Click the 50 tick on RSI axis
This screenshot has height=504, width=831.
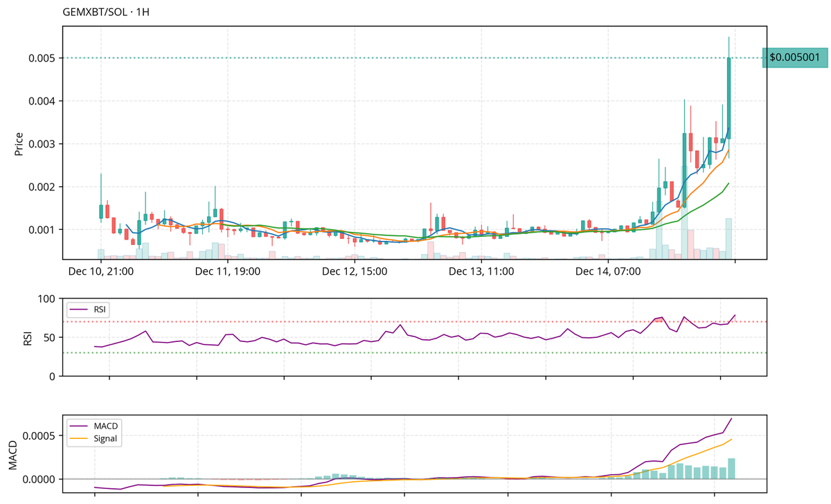[48, 338]
